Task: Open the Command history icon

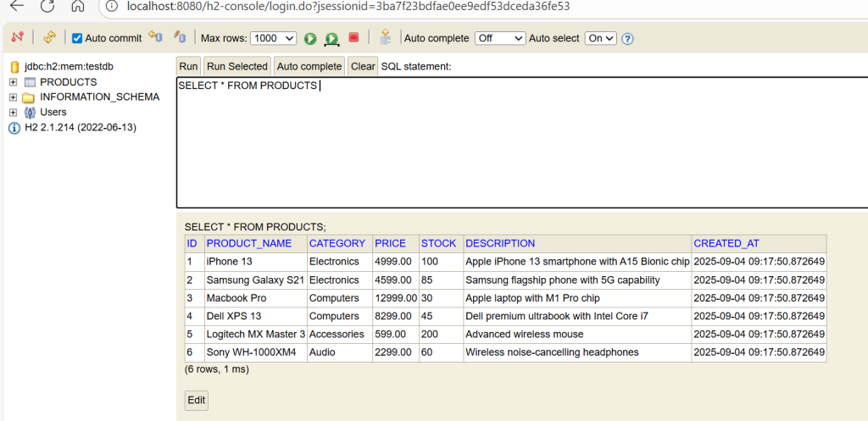Action: coord(386,38)
